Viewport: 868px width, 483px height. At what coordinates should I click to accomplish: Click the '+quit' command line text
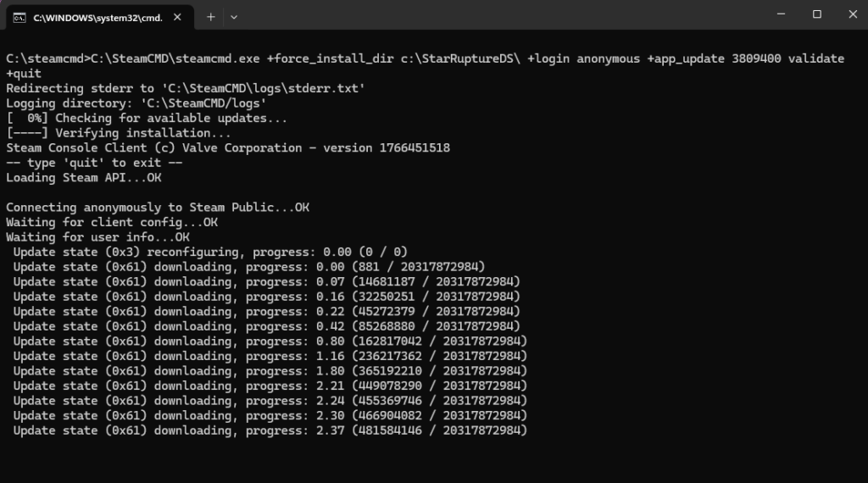24,74
